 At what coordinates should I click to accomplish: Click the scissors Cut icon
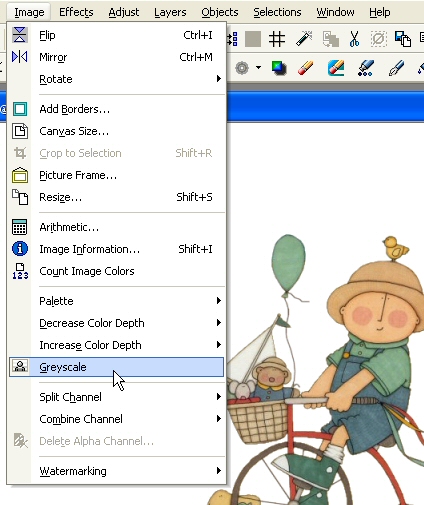click(x=354, y=39)
